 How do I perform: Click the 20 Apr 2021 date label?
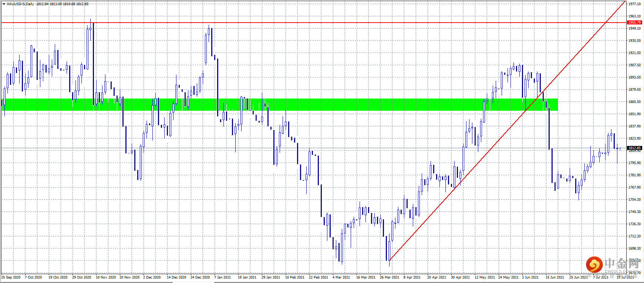click(x=436, y=277)
